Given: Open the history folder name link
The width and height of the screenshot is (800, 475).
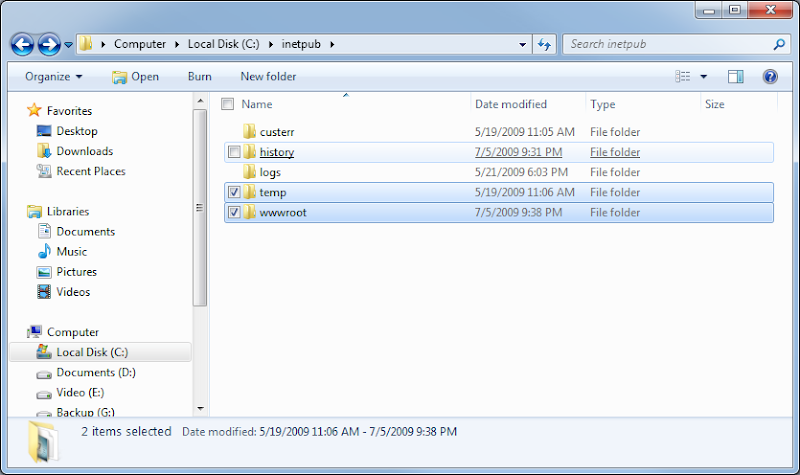Looking at the screenshot, I should [277, 152].
